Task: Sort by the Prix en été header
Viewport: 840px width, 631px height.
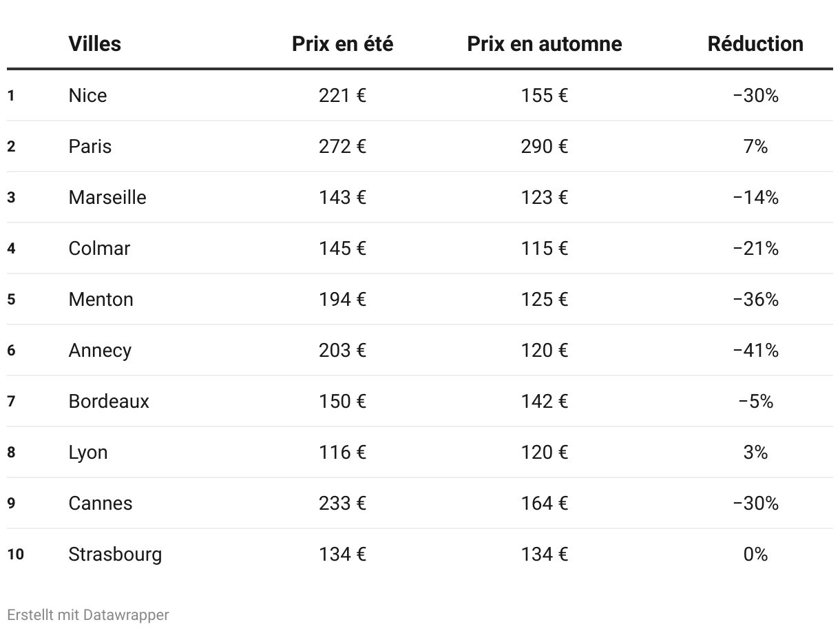Action: [x=342, y=44]
